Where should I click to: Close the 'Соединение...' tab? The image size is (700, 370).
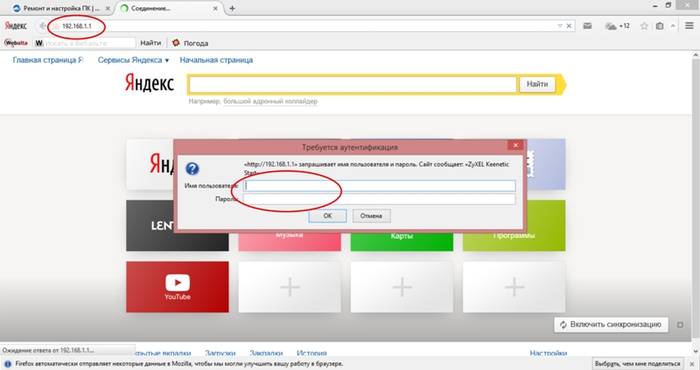pos(215,8)
